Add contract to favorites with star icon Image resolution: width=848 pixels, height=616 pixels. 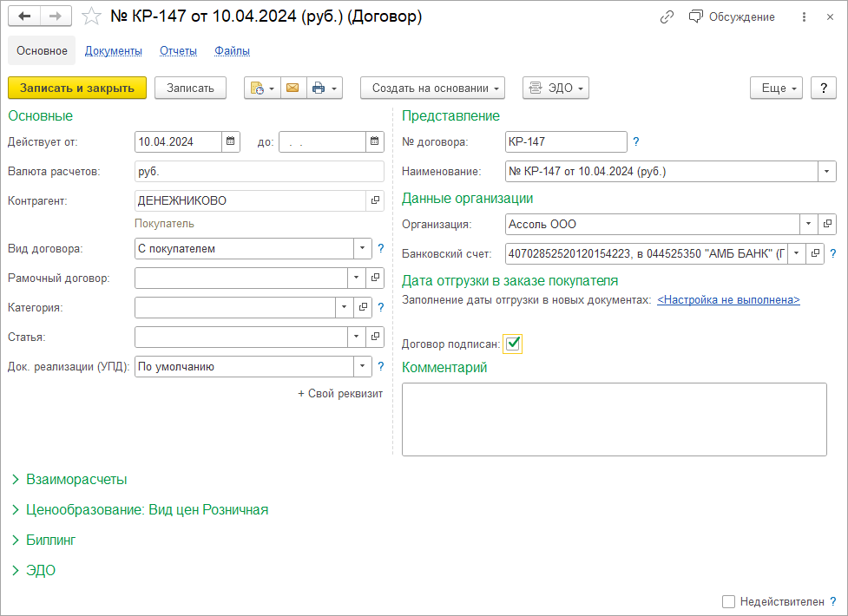pos(91,16)
